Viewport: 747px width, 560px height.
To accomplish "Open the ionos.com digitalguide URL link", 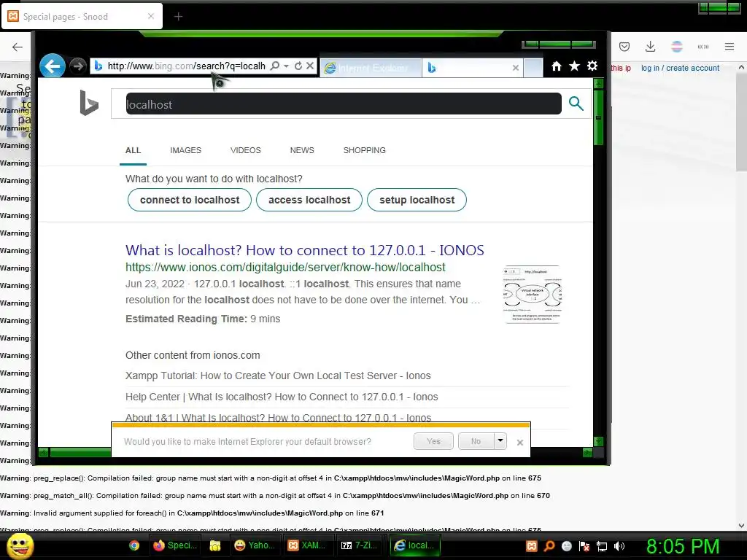I will click(285, 267).
